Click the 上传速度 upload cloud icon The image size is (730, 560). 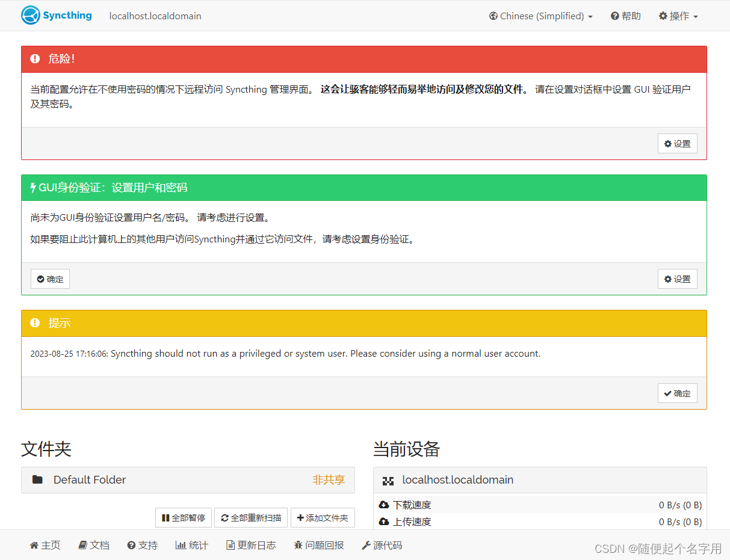(384, 522)
